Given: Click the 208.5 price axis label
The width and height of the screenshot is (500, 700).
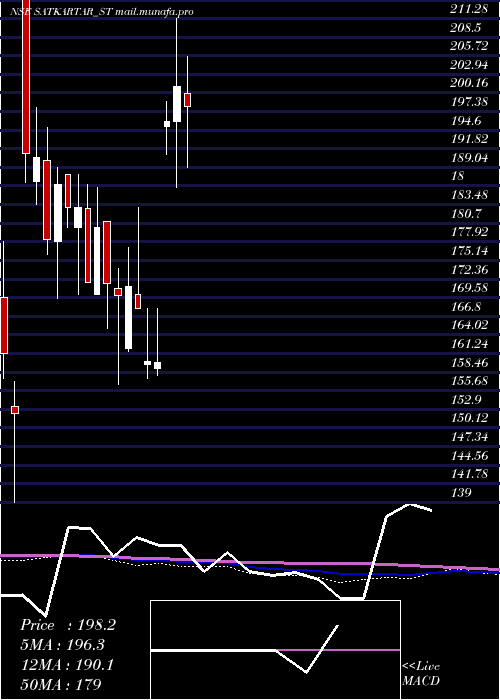Looking at the screenshot, I should [x=465, y=28].
